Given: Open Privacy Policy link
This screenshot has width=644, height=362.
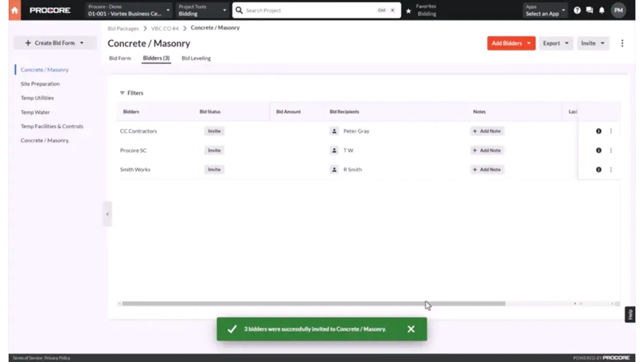Looking at the screenshot, I should click(x=57, y=358).
